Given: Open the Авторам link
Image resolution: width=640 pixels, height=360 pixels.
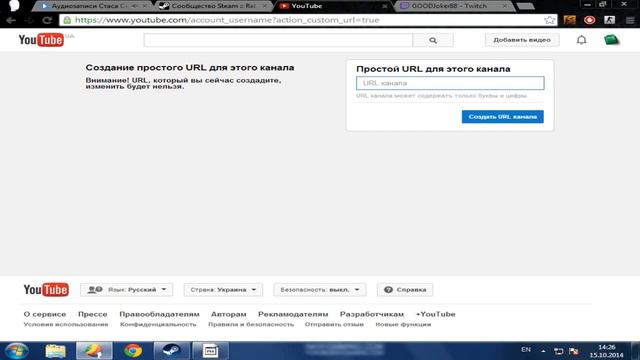Looking at the screenshot, I should tap(229, 314).
